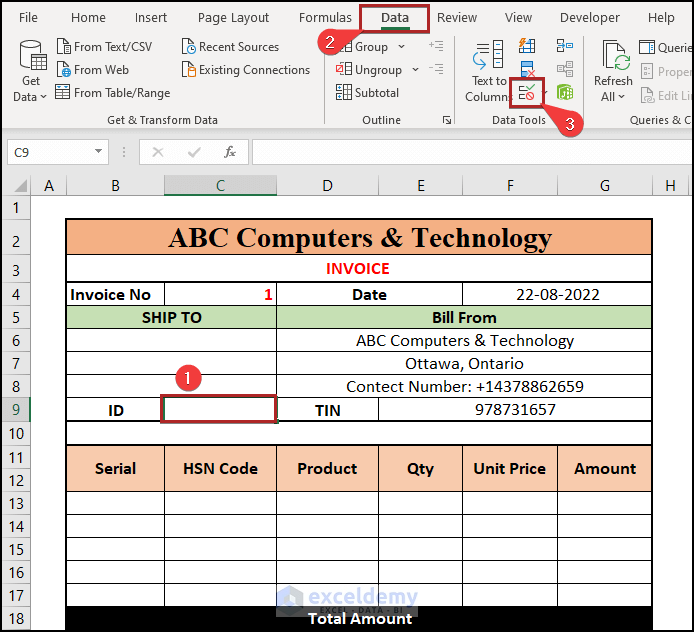Select the Ottawa, Ontario cell
This screenshot has width=694, height=632.
tap(464, 363)
